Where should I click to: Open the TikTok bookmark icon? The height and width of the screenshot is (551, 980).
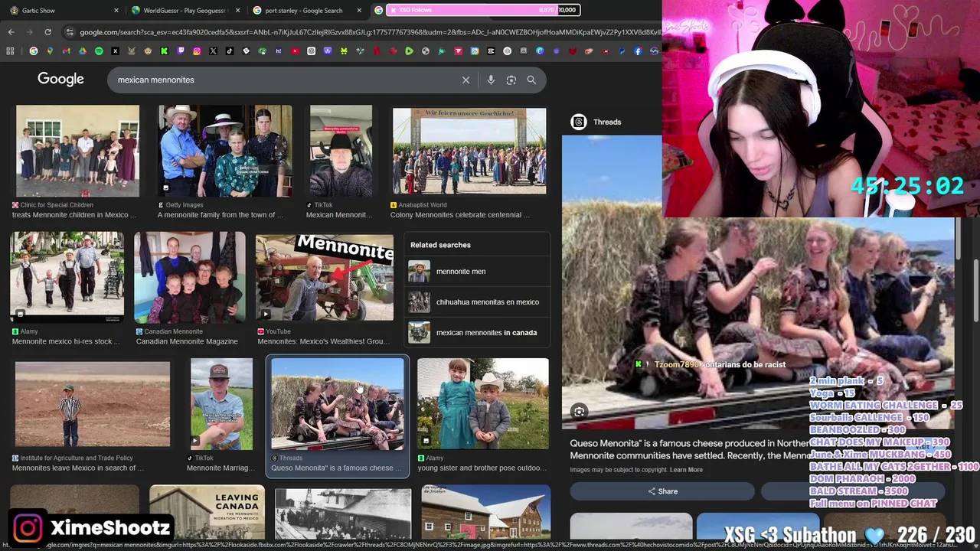pyautogui.click(x=230, y=51)
